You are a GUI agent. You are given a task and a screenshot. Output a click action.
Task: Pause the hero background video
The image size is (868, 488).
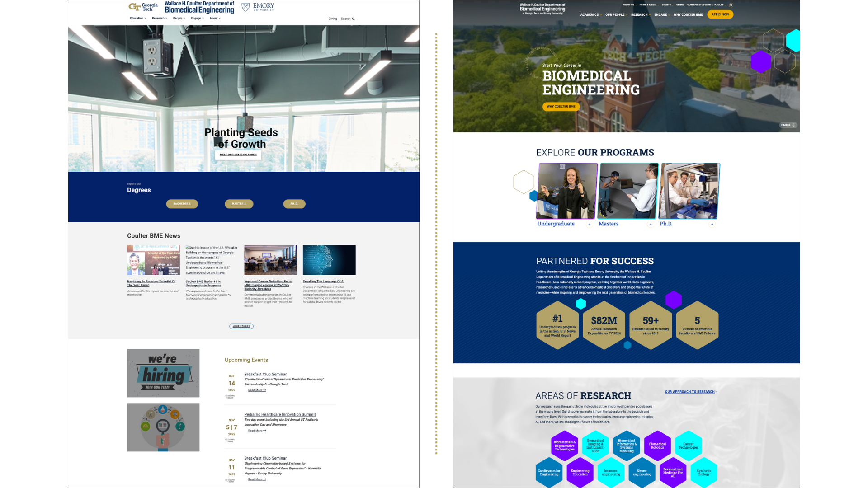tap(788, 125)
